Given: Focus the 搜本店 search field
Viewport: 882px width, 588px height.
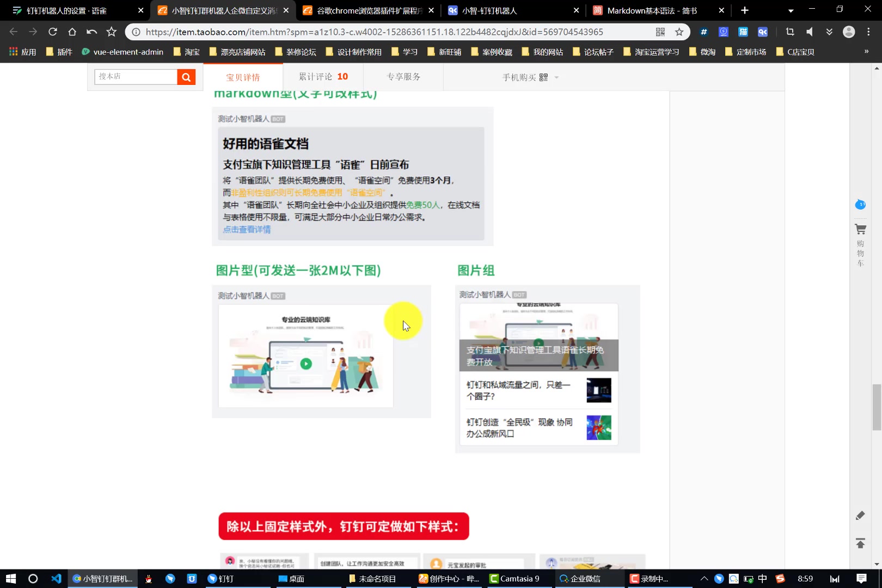Looking at the screenshot, I should (136, 77).
